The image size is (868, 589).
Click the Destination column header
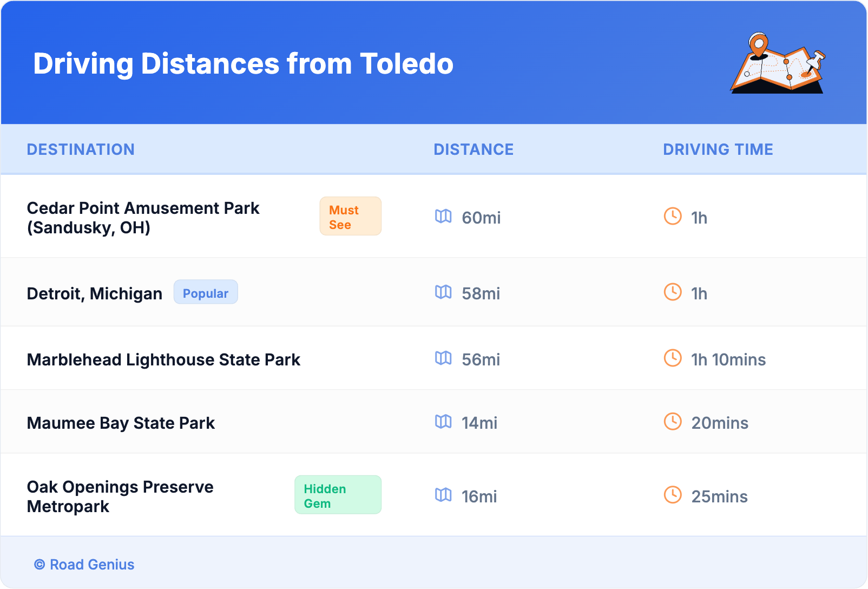click(81, 149)
